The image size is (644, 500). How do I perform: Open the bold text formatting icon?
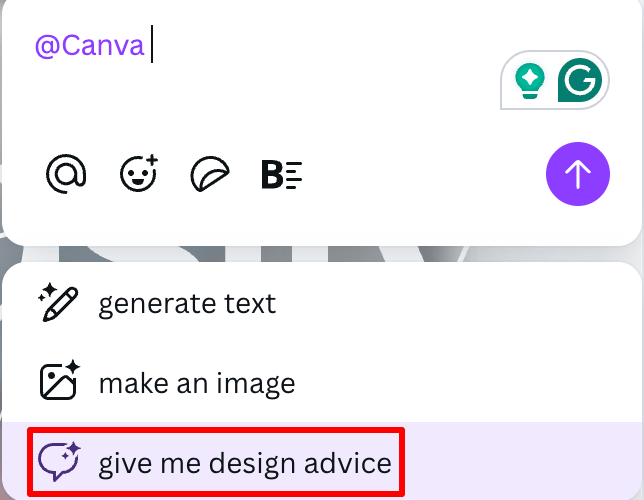281,175
